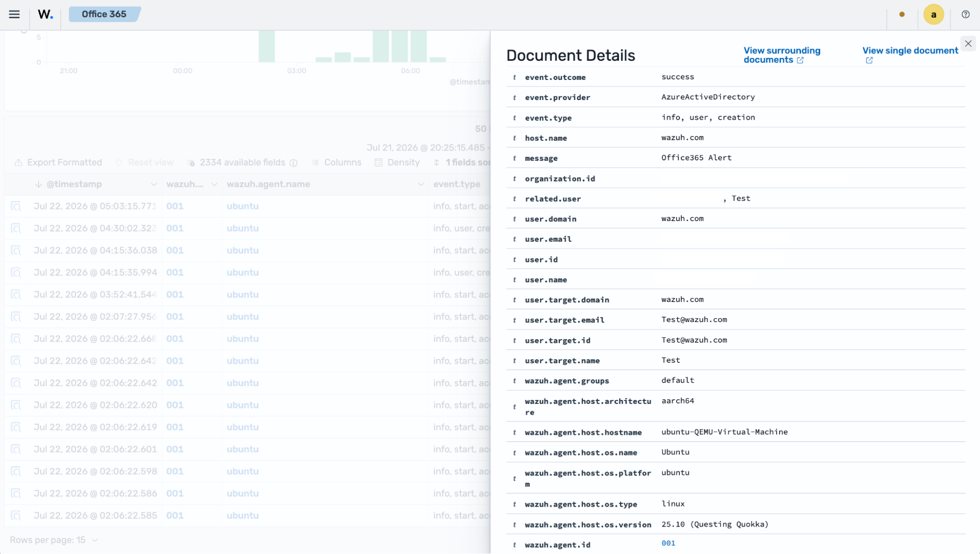Image resolution: width=980 pixels, height=554 pixels.
Task: Select the 25.10 (Questing Quokka) value
Action: tap(715, 525)
